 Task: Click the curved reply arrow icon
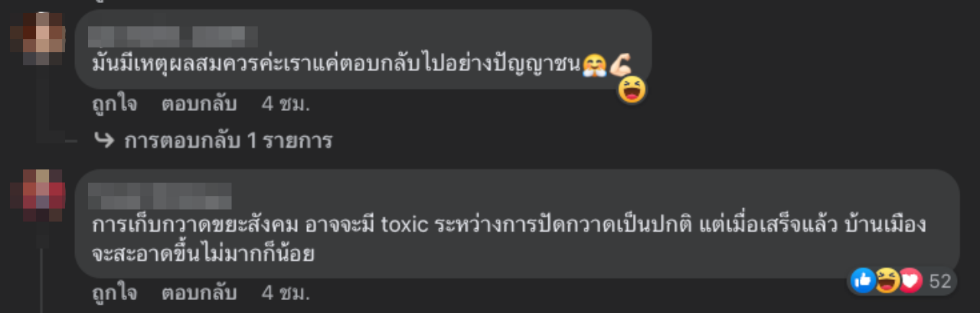(x=104, y=141)
